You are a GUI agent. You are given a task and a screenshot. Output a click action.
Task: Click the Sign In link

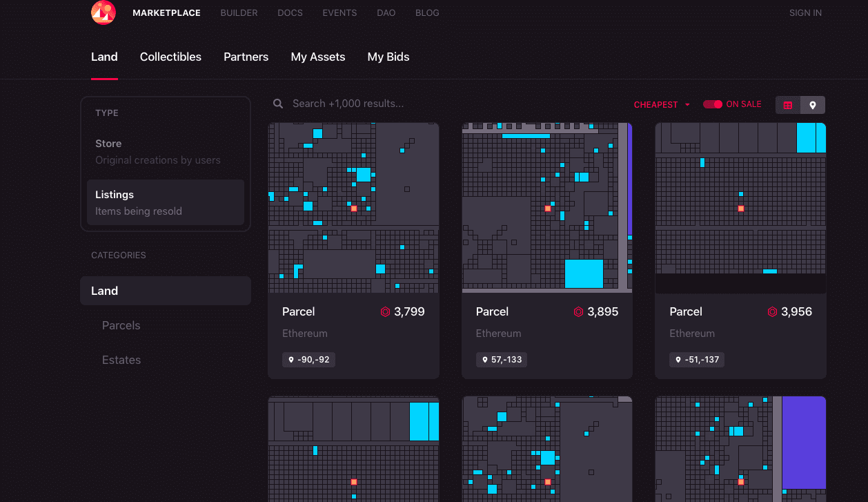(x=805, y=13)
